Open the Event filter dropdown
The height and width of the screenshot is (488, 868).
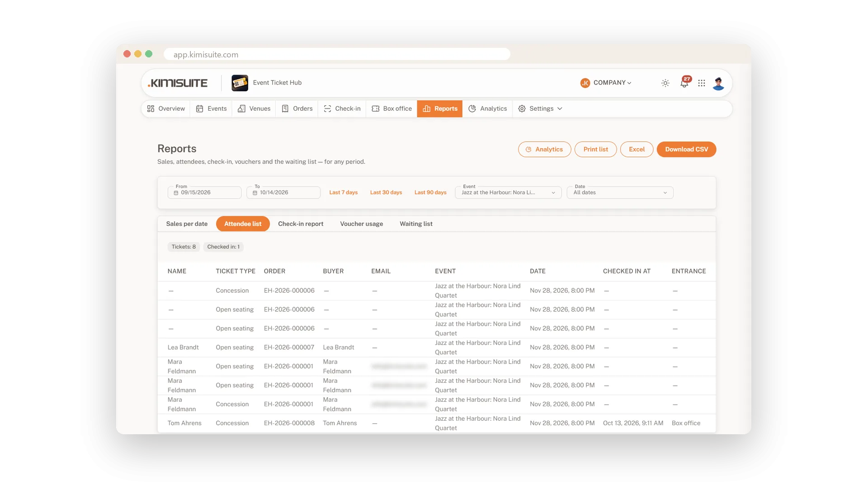click(x=508, y=192)
